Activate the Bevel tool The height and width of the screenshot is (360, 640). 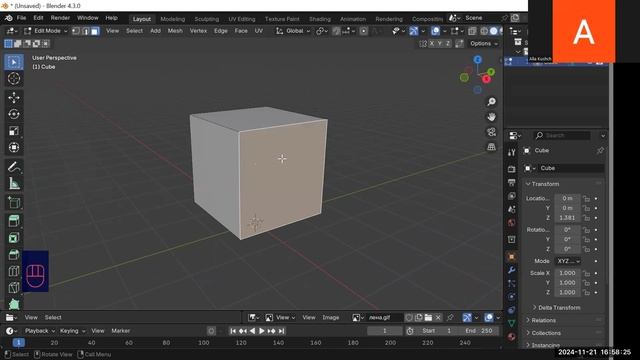14,255
